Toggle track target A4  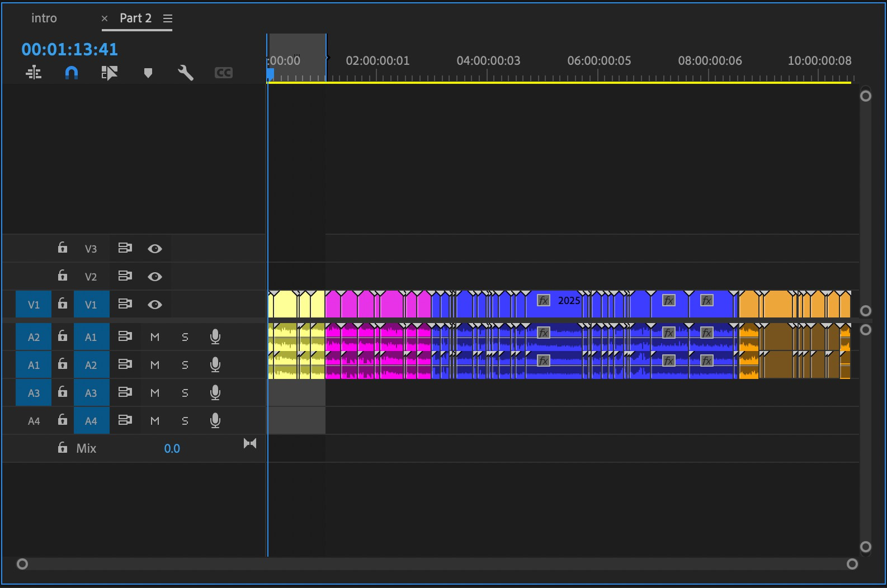click(x=91, y=421)
